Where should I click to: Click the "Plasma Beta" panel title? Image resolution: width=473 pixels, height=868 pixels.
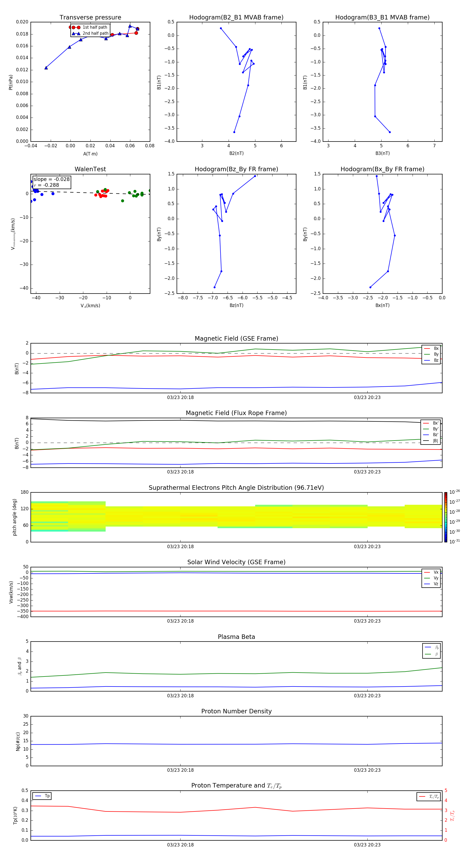236,637
